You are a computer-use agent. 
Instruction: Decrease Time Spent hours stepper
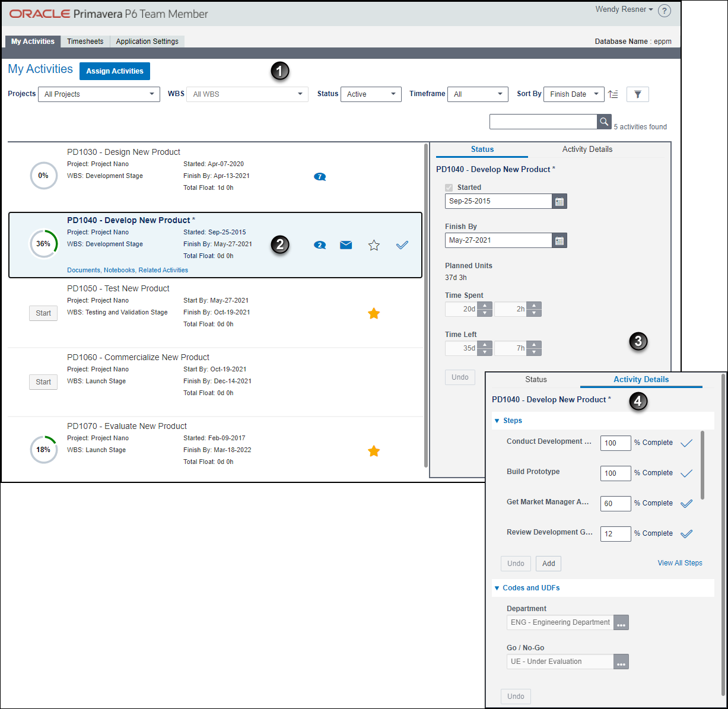pyautogui.click(x=534, y=313)
